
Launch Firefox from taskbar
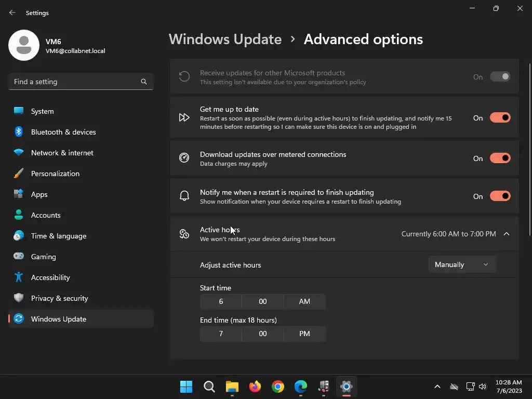tap(255, 387)
